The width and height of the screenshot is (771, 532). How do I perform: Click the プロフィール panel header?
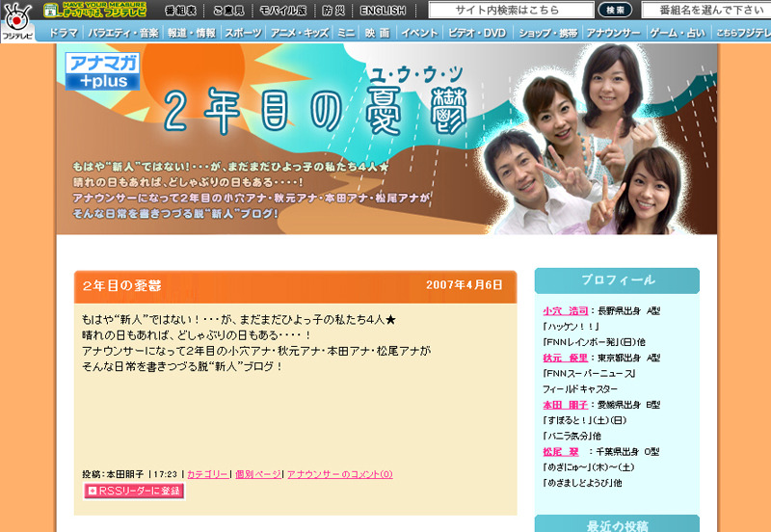pyautogui.click(x=617, y=280)
